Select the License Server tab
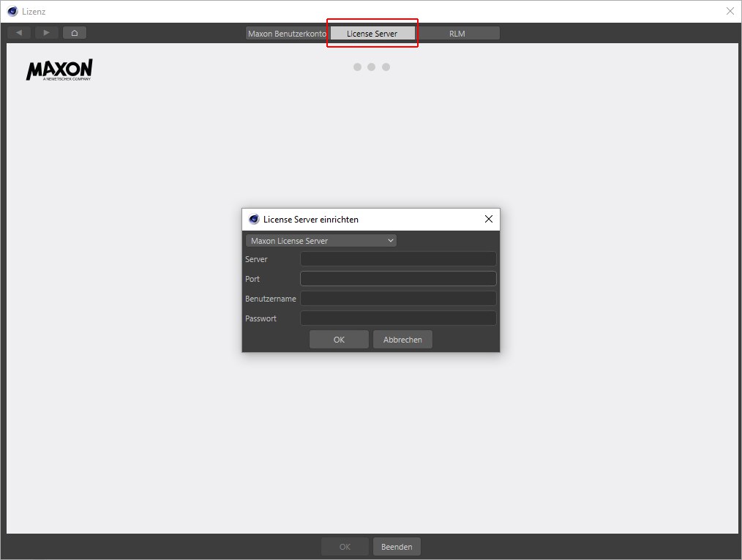Viewport: 742px width, 560px height. tap(372, 34)
